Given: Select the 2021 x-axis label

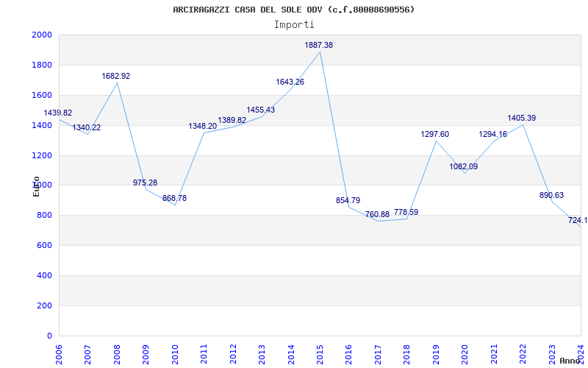Looking at the screenshot, I should (x=494, y=355).
